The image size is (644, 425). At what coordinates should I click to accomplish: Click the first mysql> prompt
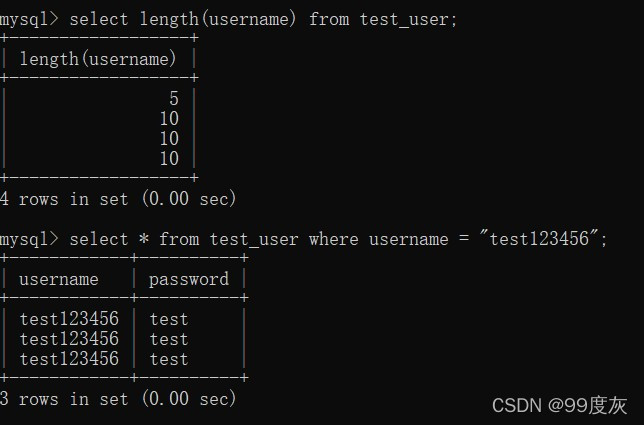click(x=29, y=19)
